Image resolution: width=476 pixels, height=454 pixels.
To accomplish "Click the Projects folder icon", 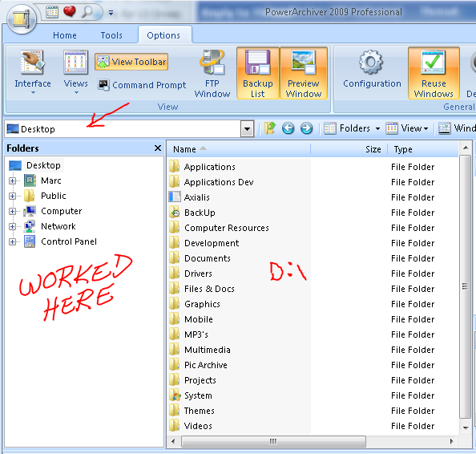I will pos(175,379).
